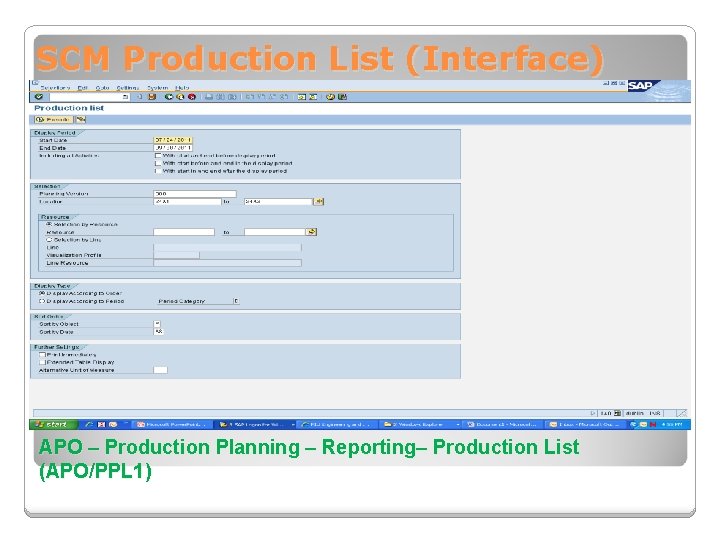Switch to Inbox Microsoft Outlook taskbar button
720x540 pixels.
586,425
